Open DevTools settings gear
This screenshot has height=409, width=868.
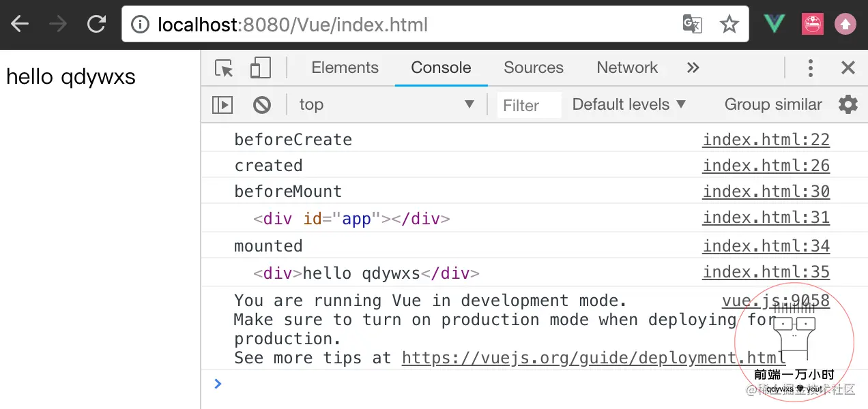pos(847,104)
